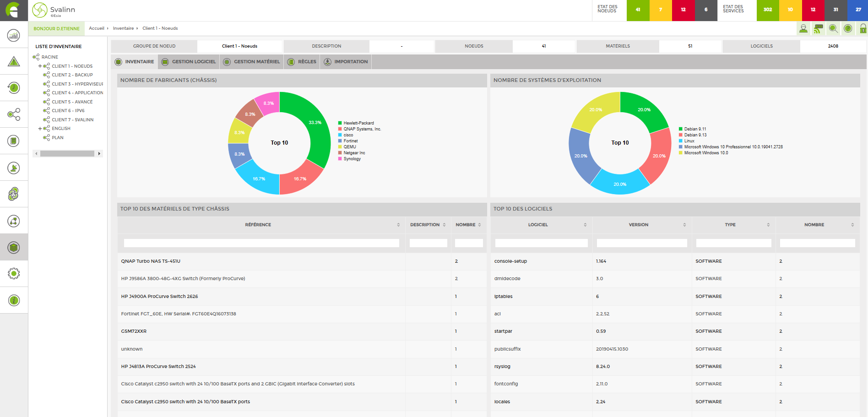
Task: Click the question mark help icon
Action: tap(848, 29)
